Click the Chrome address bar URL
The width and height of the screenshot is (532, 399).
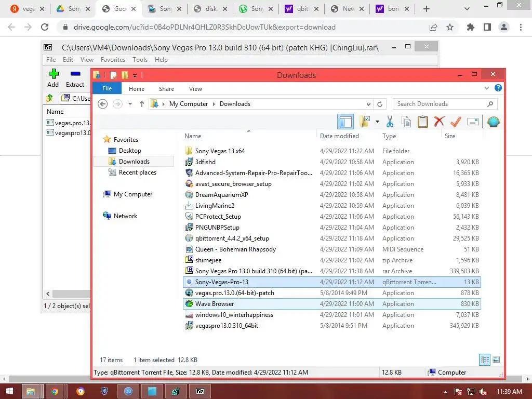(205, 27)
